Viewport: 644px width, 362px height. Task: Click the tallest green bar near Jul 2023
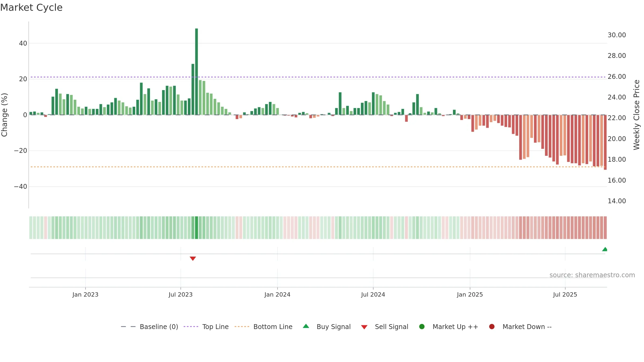(196, 72)
